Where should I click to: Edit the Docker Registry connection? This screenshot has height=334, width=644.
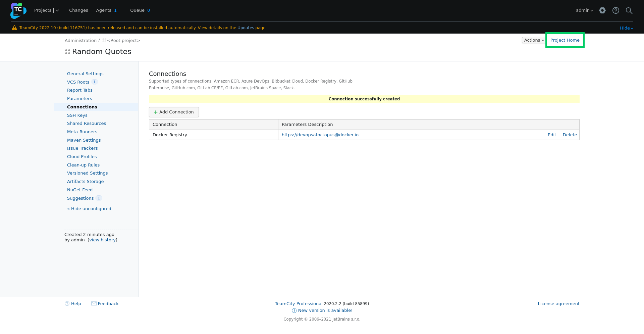click(x=552, y=135)
